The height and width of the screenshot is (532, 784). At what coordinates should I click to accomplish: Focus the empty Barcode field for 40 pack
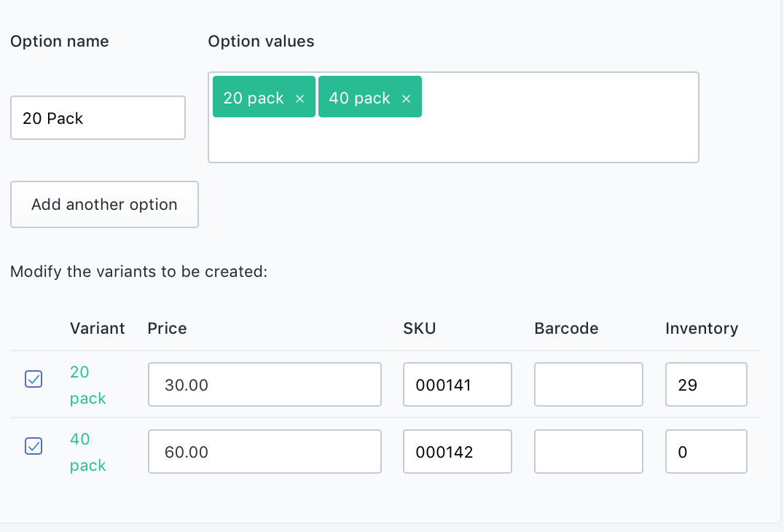point(589,452)
